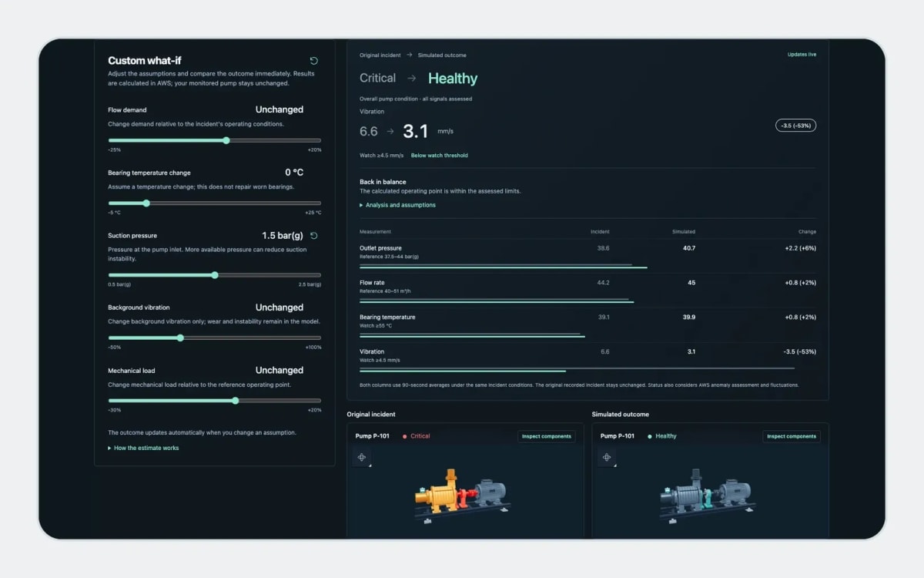Click the 'Custom what-if' panel title
Image resolution: width=924 pixels, height=578 pixels.
[x=145, y=61]
